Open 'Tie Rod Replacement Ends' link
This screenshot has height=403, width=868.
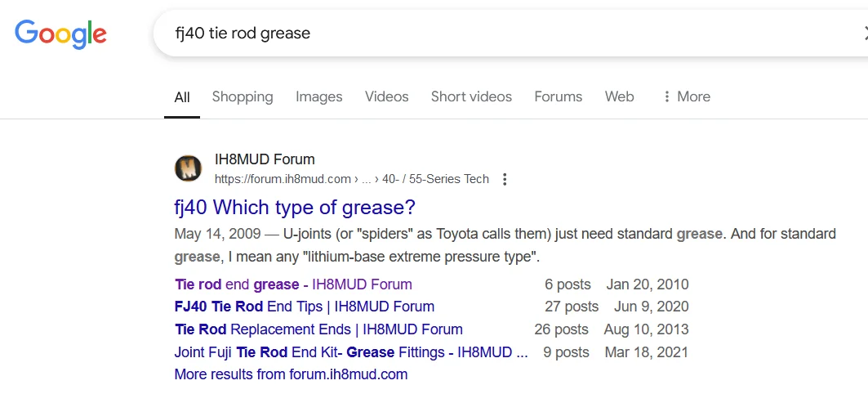tap(318, 329)
